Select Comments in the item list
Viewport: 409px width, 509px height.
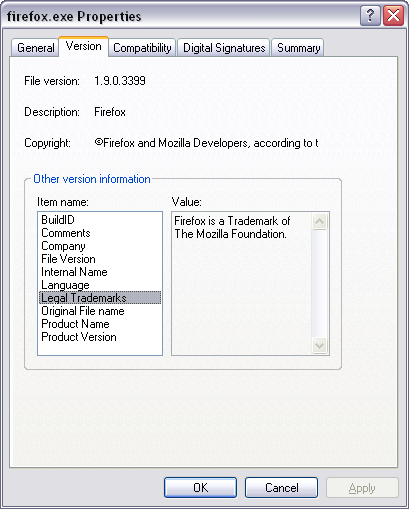[x=100, y=233]
